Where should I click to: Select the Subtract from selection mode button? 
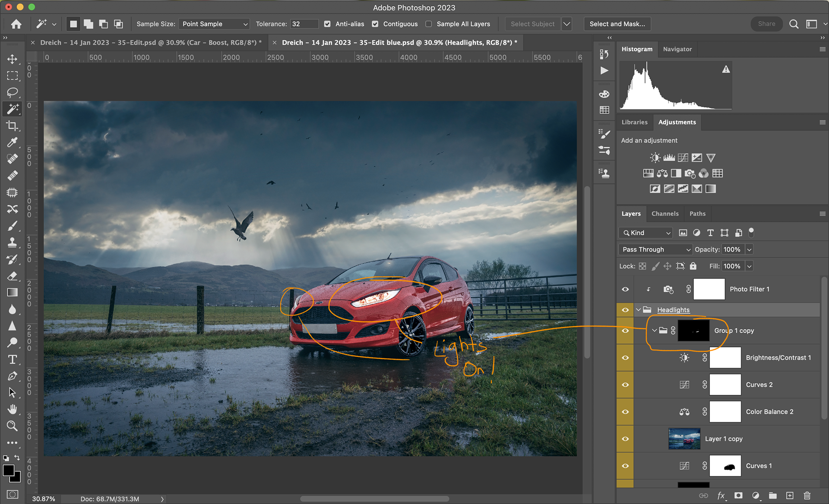pos(104,24)
